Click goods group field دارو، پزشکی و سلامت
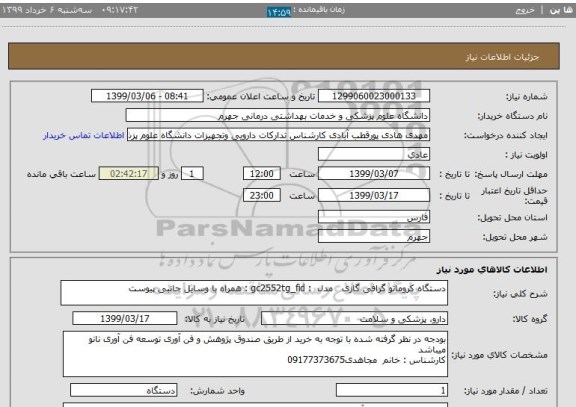Image resolution: width=576 pixels, height=407 pixels. click(x=354, y=318)
